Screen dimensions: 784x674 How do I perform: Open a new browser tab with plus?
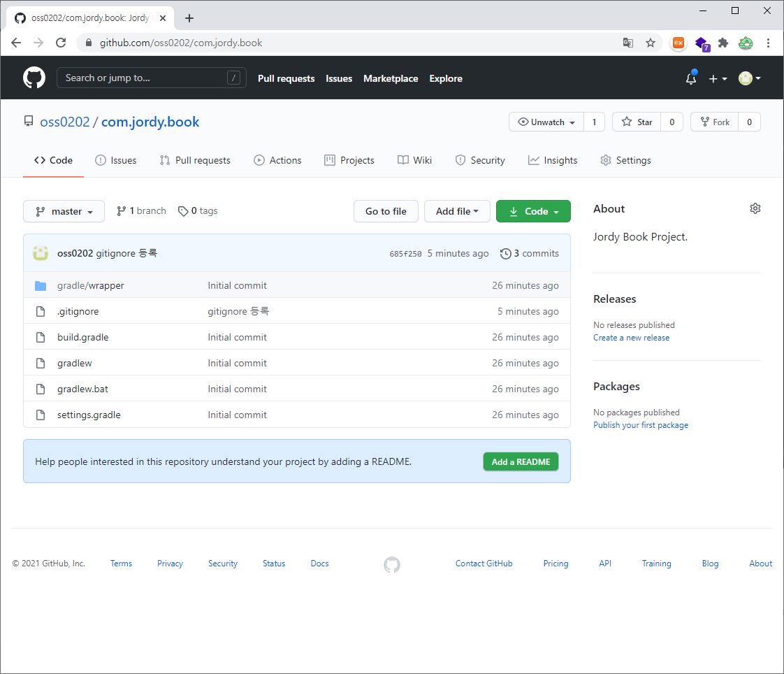coord(189,18)
